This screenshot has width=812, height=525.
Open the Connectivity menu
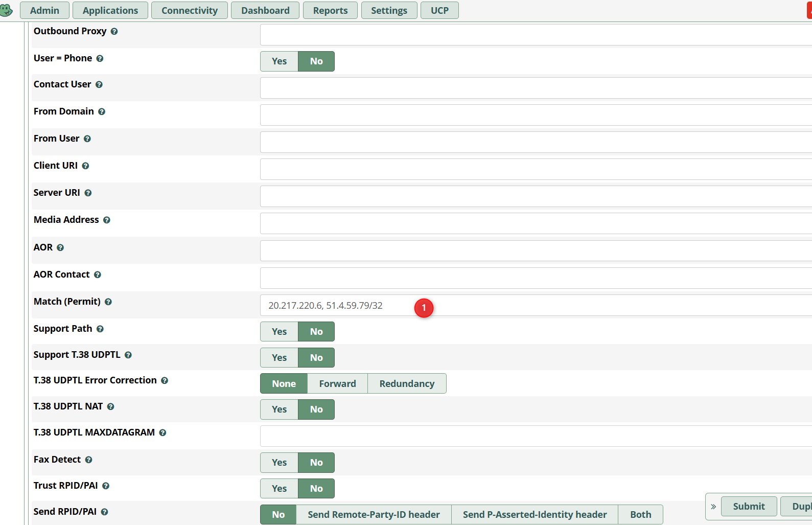(x=190, y=10)
